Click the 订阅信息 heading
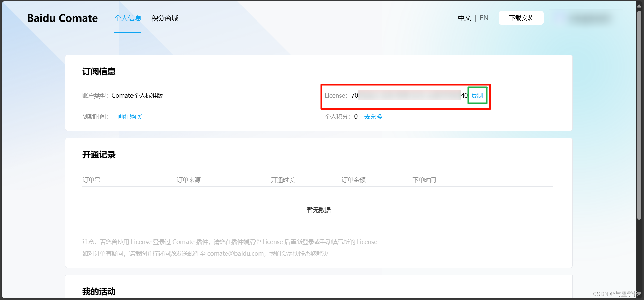Viewport: 644px width, 300px height. (99, 71)
